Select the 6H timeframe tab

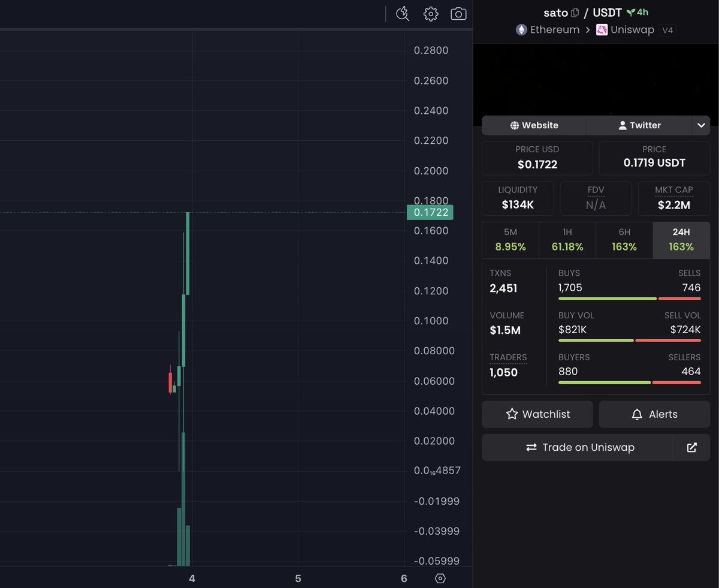click(x=624, y=240)
